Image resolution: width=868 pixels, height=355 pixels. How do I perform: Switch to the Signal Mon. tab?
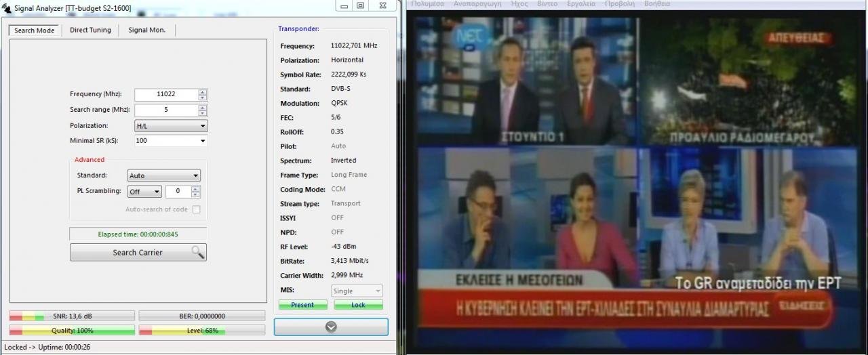146,30
